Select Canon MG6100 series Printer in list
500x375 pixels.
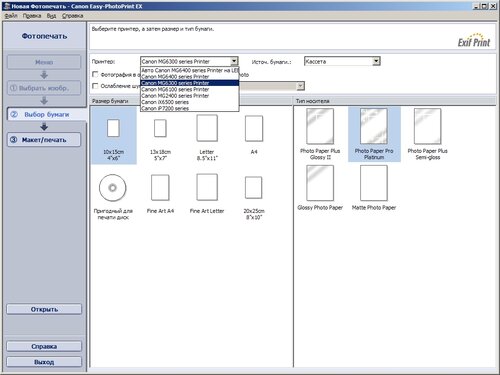[x=190, y=89]
